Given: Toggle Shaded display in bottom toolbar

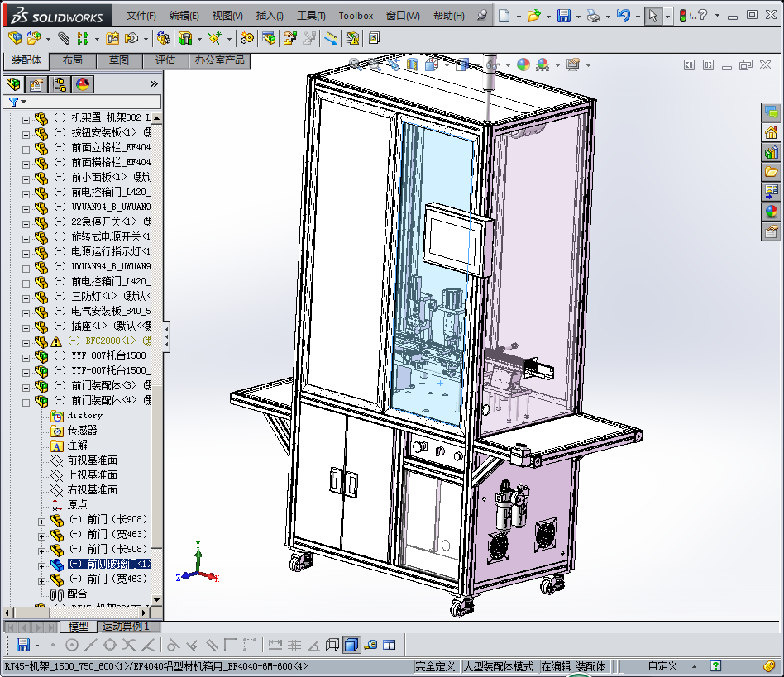Looking at the screenshot, I should click(x=351, y=645).
